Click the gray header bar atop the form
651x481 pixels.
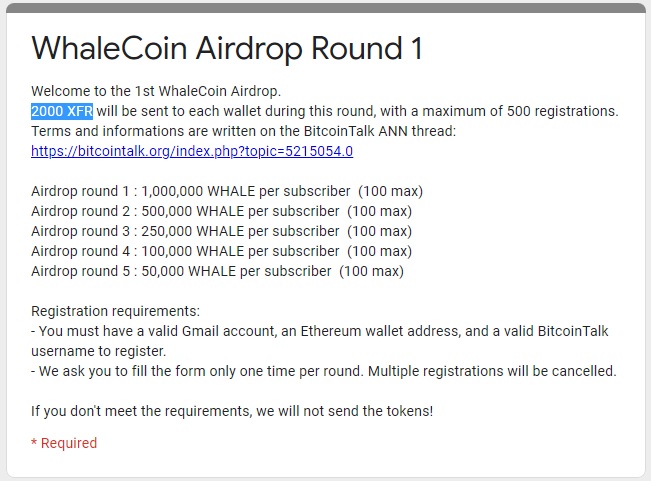click(326, 8)
